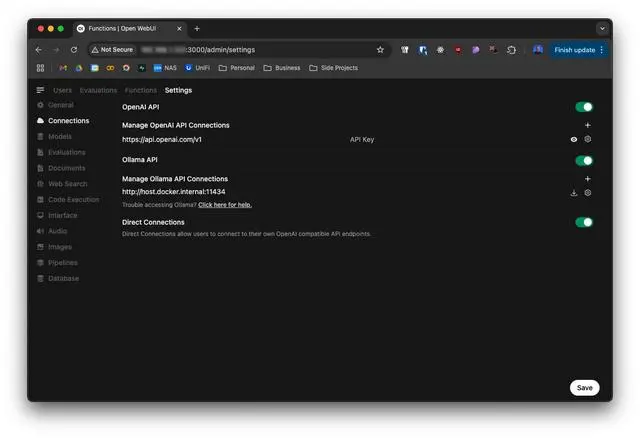Open settings gear for the host.docker.internal connection
This screenshot has width=640, height=438.
coord(588,193)
